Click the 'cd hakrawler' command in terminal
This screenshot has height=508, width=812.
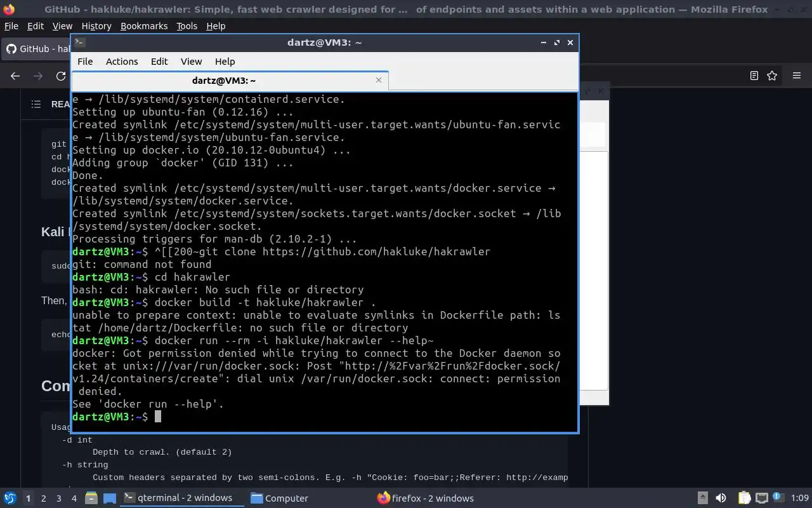tap(192, 277)
